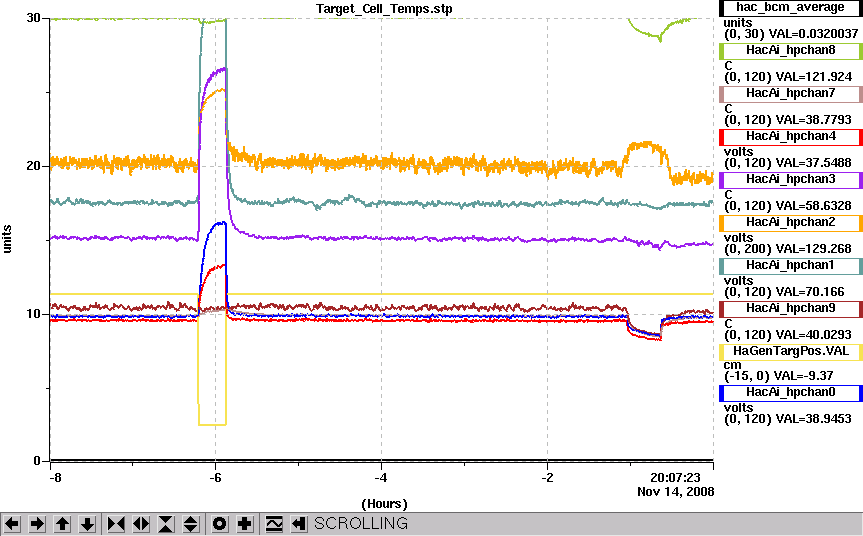
Task: Select the dark red HacAi_hpchan9 legend entry
Action: (790, 309)
